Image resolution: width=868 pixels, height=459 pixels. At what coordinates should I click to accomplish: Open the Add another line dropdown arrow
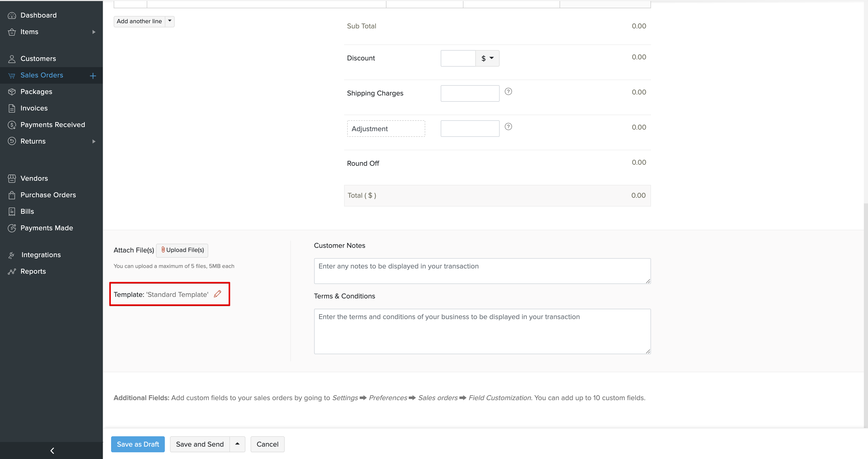click(170, 21)
